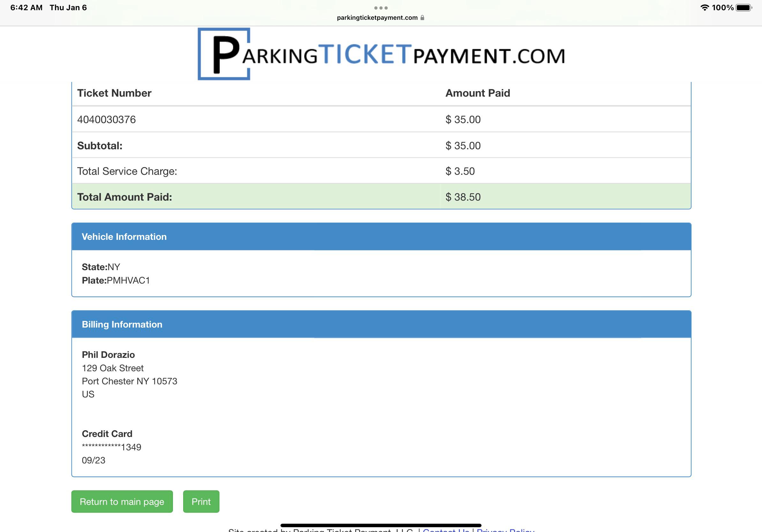
Task: Click the Return to main page button
Action: pos(122,501)
